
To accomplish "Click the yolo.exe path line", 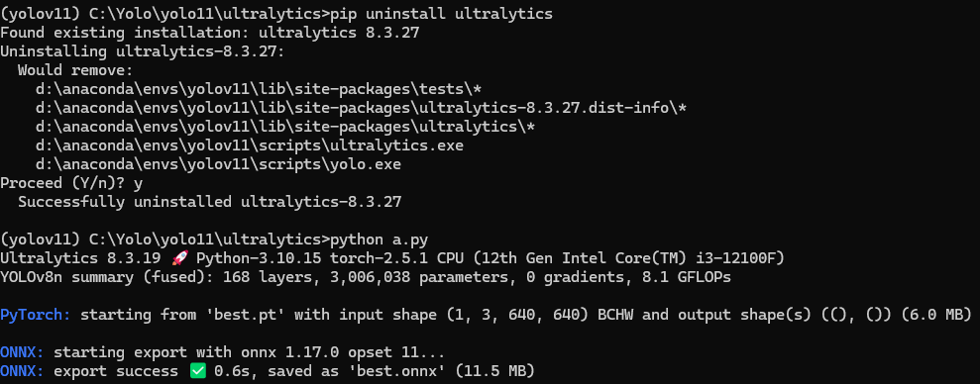I will 218,164.
